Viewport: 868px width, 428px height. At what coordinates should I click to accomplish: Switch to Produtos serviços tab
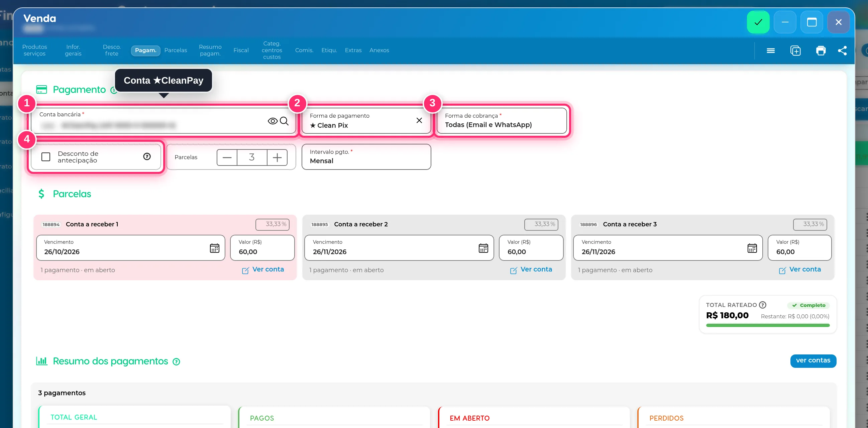coord(34,50)
